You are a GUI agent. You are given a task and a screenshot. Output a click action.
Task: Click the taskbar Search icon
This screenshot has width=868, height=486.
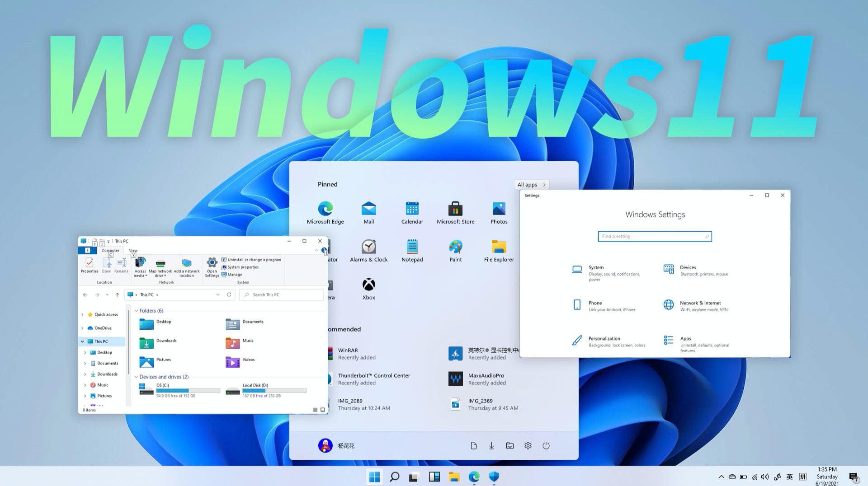point(394,477)
